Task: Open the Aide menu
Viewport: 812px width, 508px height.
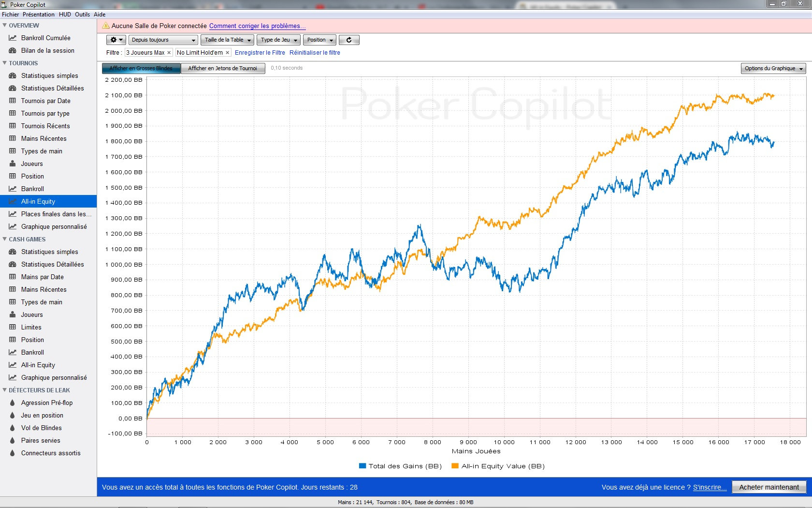Action: tap(100, 15)
